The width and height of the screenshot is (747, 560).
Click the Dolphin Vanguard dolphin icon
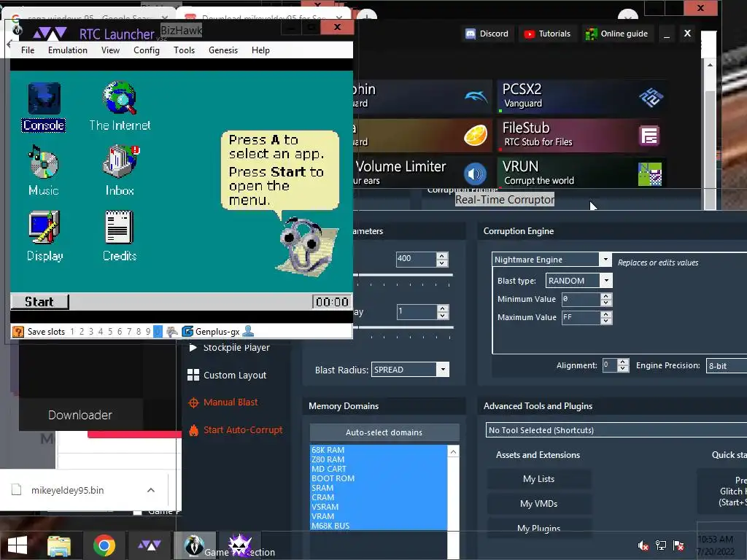[476, 97]
